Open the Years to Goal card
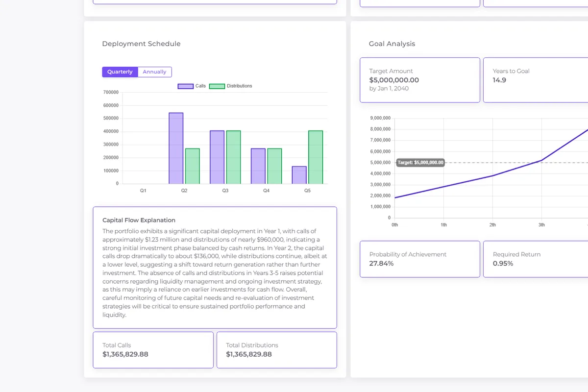The width and height of the screenshot is (588, 392). [x=535, y=80]
